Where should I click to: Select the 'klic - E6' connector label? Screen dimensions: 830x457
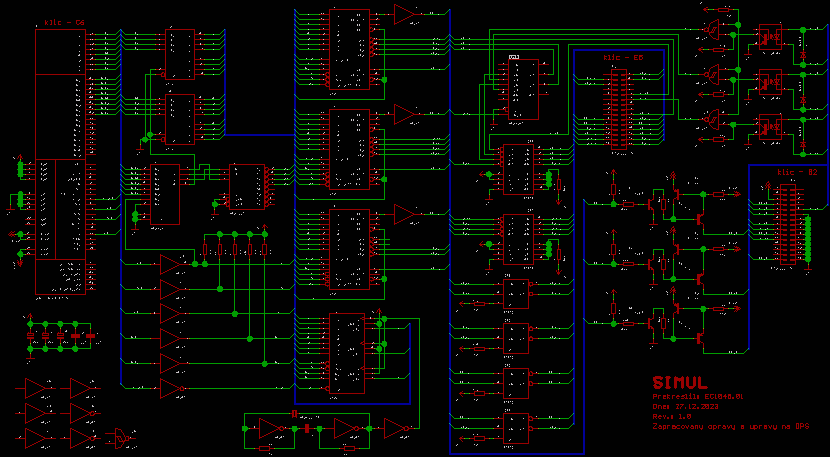(x=623, y=58)
